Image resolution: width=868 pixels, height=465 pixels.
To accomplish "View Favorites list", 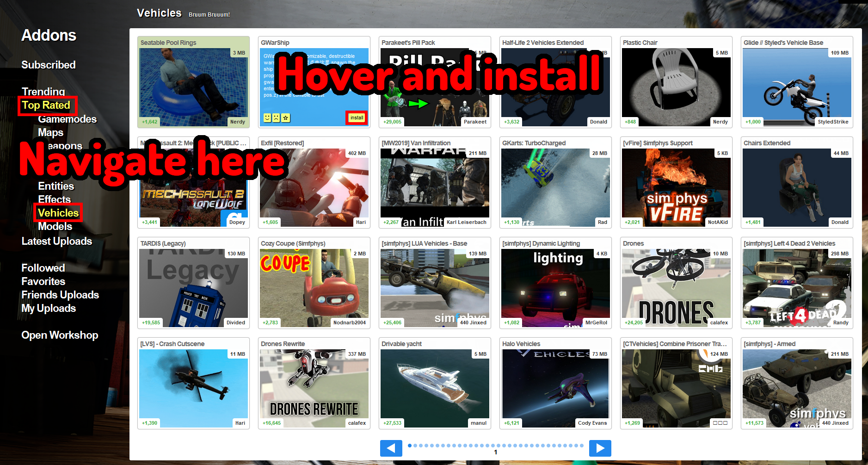I will click(43, 281).
